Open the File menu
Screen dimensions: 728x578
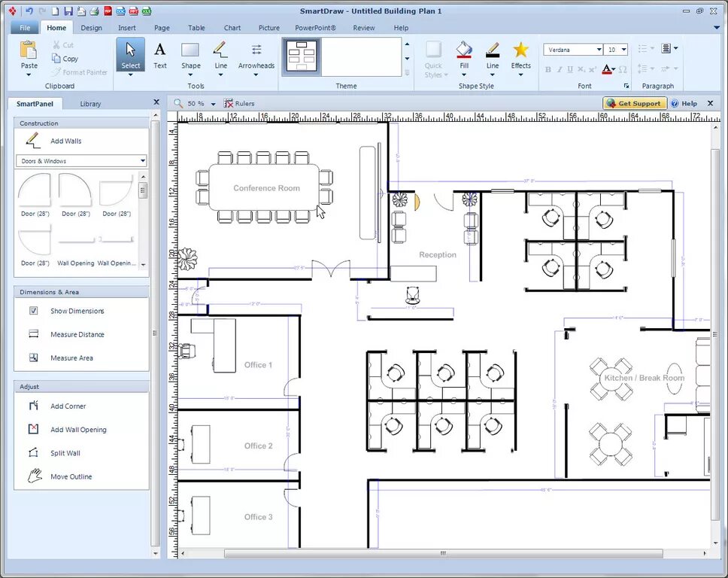click(25, 28)
